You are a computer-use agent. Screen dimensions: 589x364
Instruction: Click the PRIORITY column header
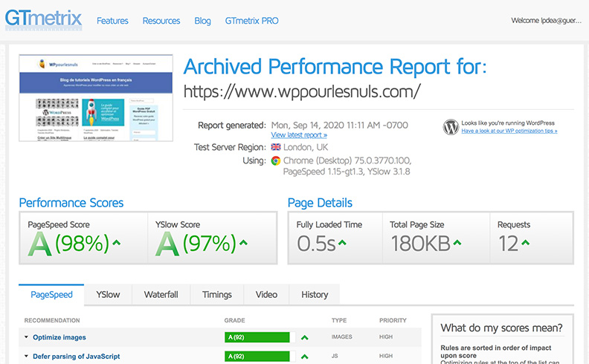tap(393, 320)
